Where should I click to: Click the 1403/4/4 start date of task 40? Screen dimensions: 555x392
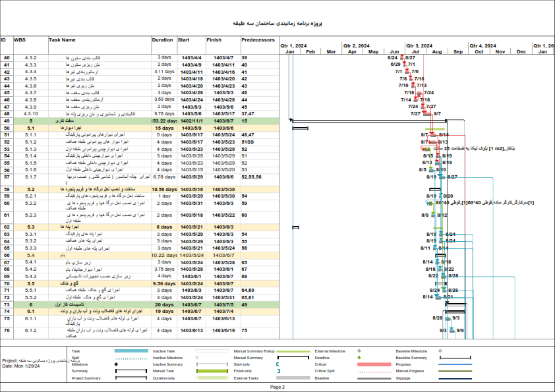191,58
